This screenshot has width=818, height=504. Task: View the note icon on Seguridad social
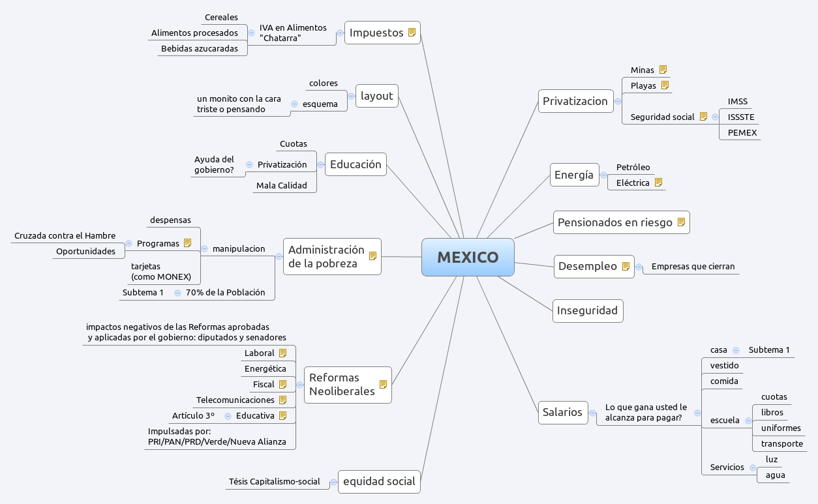tap(703, 115)
